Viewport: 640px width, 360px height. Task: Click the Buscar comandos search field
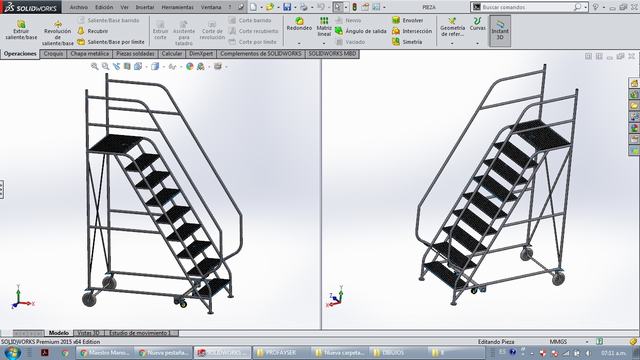click(x=527, y=7)
